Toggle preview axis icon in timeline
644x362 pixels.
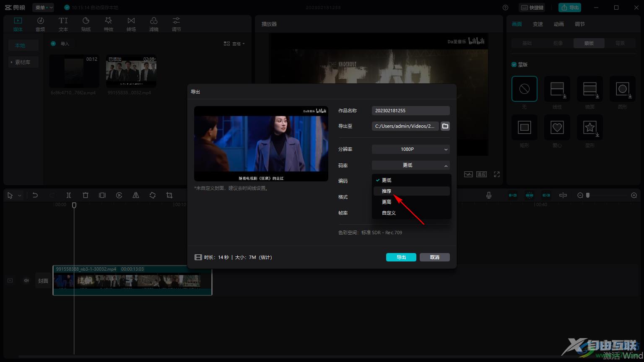click(x=563, y=195)
